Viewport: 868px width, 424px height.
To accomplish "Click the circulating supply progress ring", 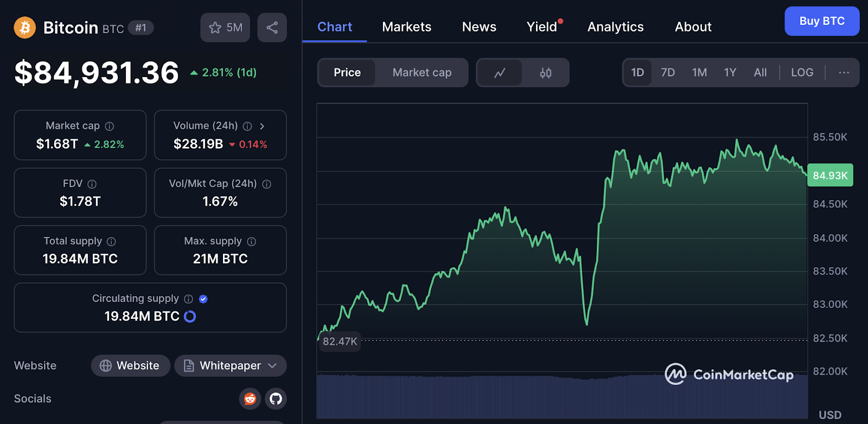I will tap(190, 317).
